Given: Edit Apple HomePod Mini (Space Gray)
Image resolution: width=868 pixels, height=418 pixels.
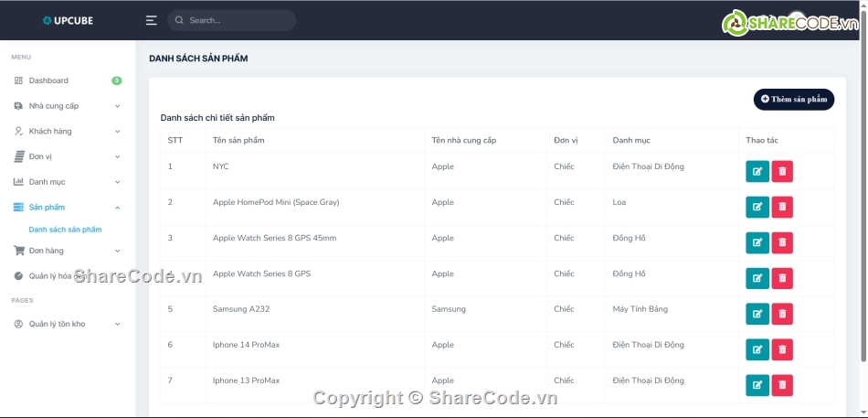Looking at the screenshot, I should click(x=757, y=207).
